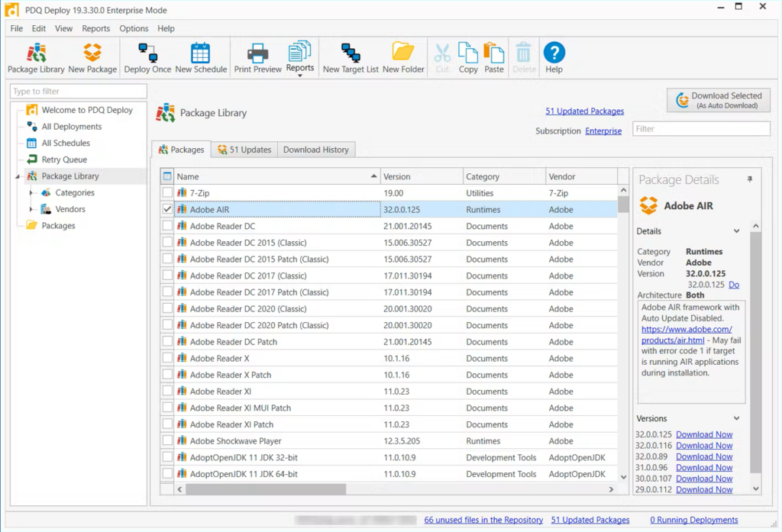The width and height of the screenshot is (782, 532).
Task: Open the Help icon in toolbar
Action: [x=554, y=56]
